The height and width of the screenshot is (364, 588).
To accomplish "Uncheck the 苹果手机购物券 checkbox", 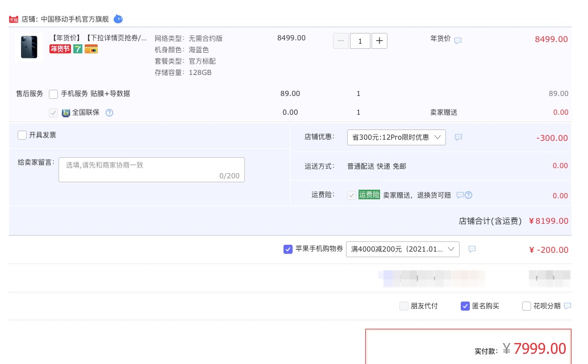I will click(288, 249).
